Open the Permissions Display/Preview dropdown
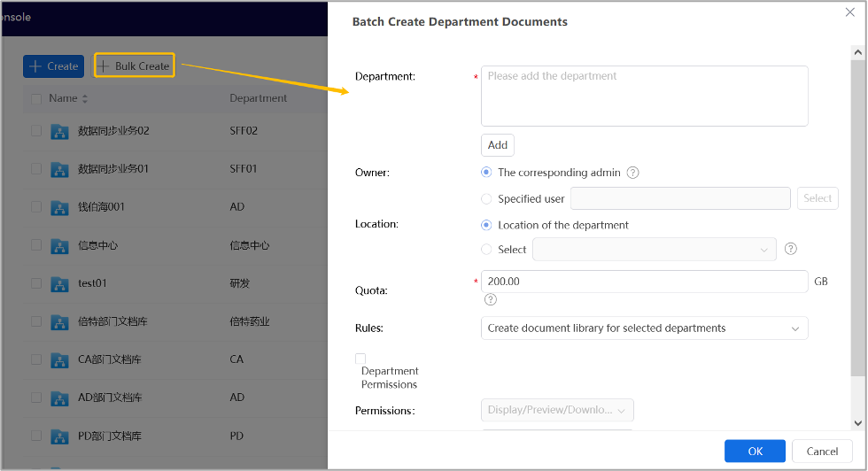This screenshot has width=868, height=471. coord(557,410)
